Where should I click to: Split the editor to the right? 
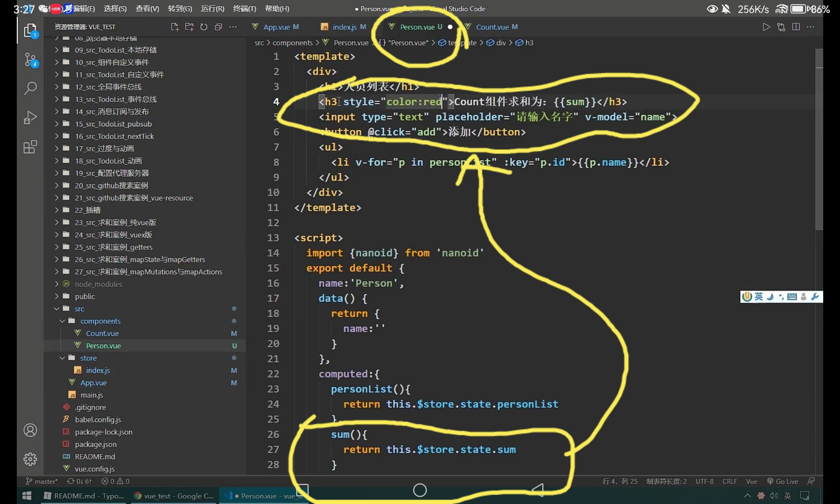coord(795,27)
